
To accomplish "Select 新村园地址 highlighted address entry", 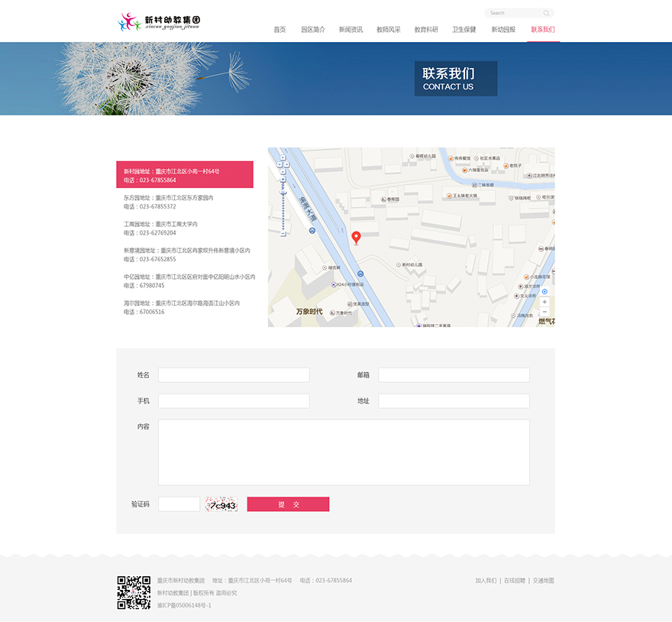I will point(185,174).
